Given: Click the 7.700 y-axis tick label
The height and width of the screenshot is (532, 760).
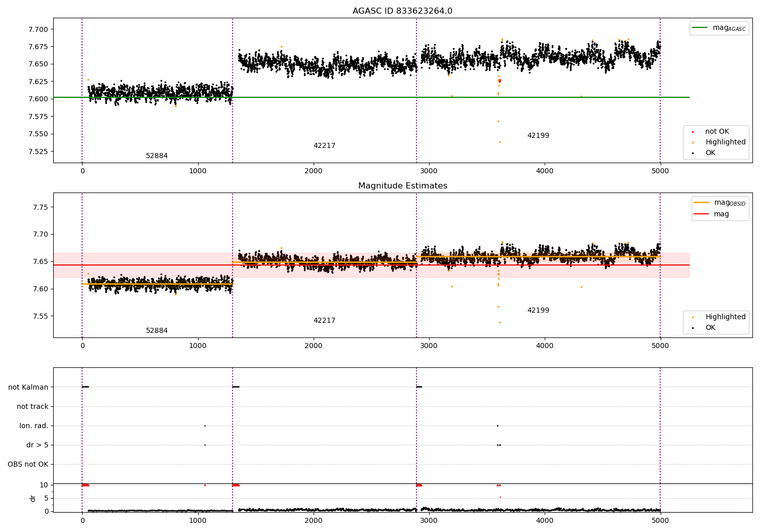Looking at the screenshot, I should [x=38, y=29].
